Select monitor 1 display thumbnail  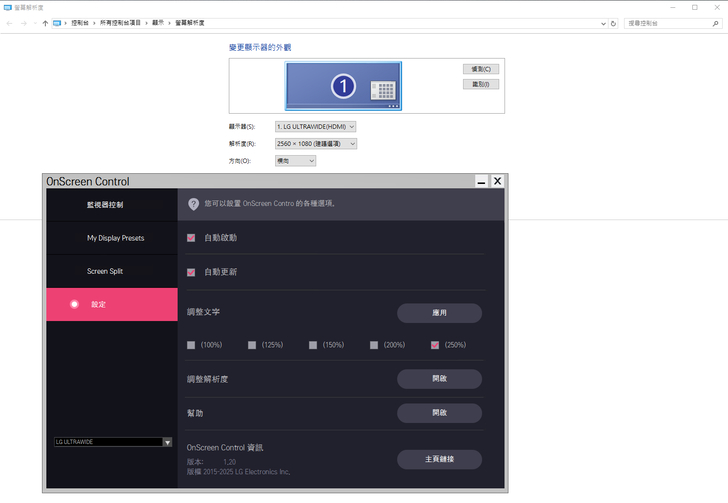(x=343, y=86)
